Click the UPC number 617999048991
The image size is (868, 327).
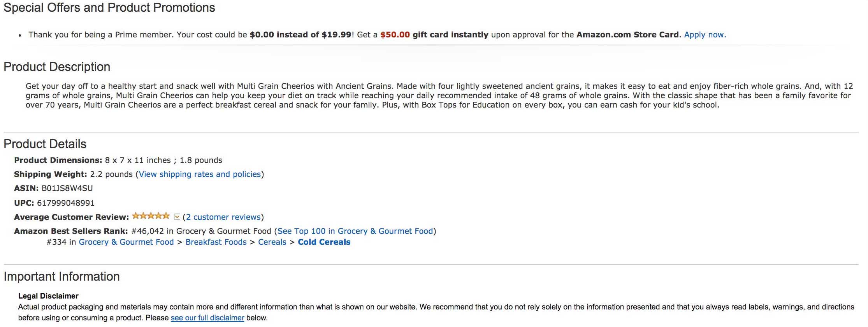[x=66, y=203]
